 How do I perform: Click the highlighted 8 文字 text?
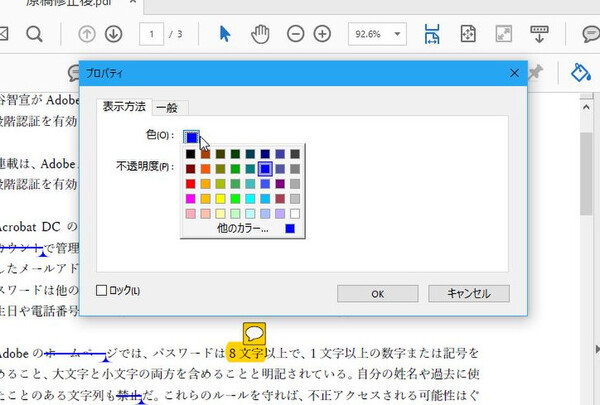coord(246,353)
